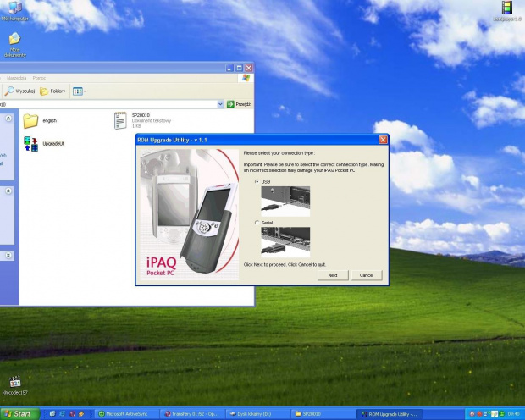
Task: Open the SP20010 text document
Action: click(120, 120)
